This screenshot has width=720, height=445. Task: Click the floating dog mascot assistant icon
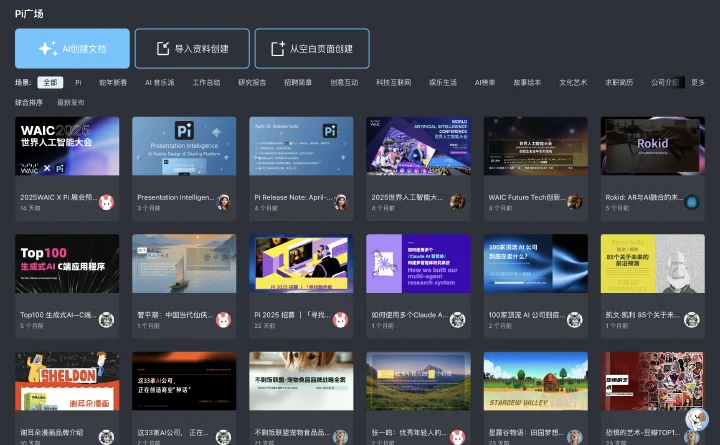697,419
